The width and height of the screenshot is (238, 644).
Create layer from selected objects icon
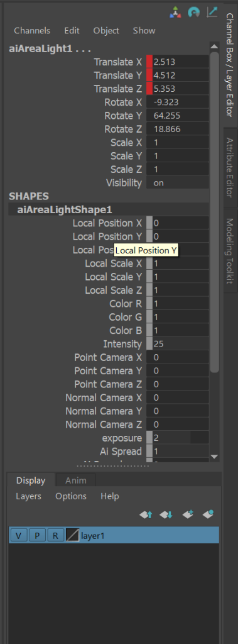coord(208,514)
